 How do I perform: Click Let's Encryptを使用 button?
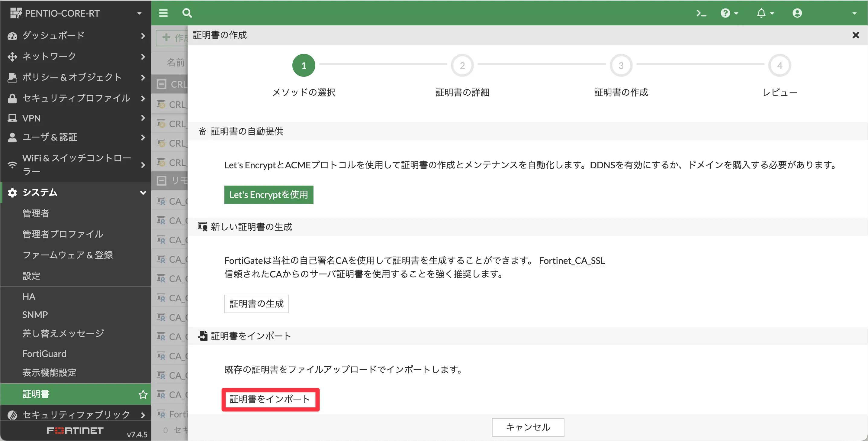(x=268, y=195)
